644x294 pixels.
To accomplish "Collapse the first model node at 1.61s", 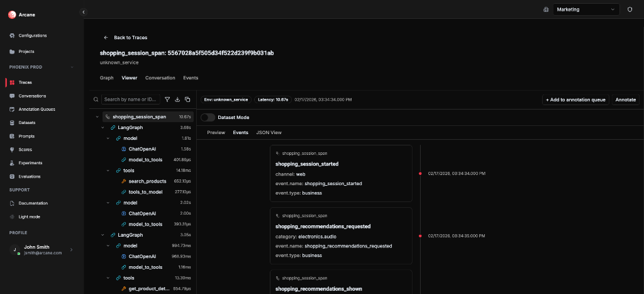I will tap(108, 139).
